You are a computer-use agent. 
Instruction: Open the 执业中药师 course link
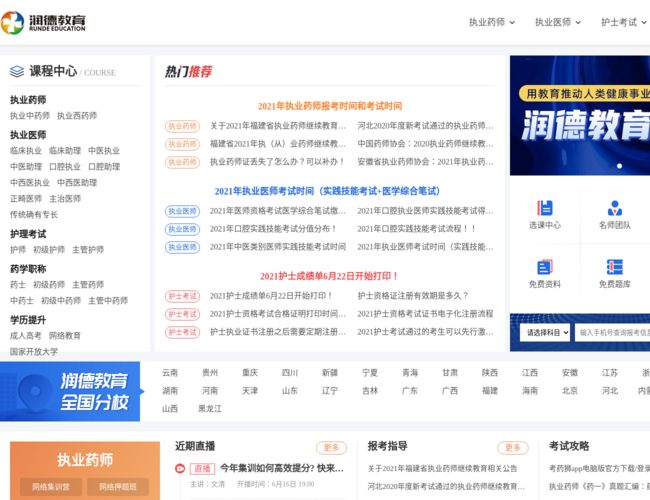(30, 116)
